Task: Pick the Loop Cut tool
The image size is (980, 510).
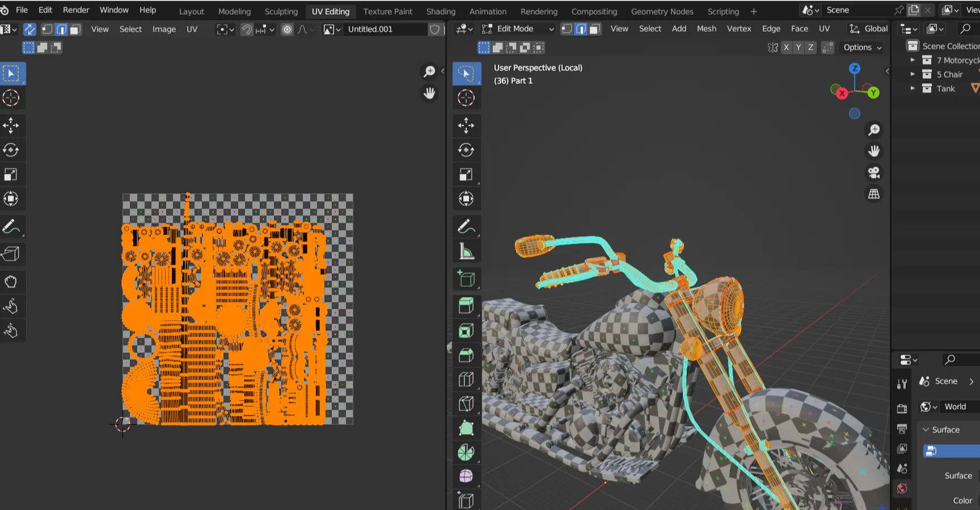Action: (466, 379)
